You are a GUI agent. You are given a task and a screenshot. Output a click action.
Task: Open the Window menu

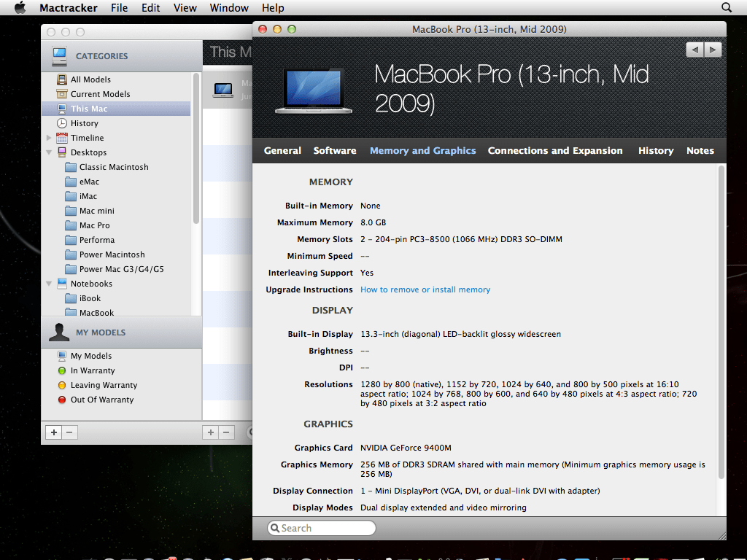(x=229, y=7)
